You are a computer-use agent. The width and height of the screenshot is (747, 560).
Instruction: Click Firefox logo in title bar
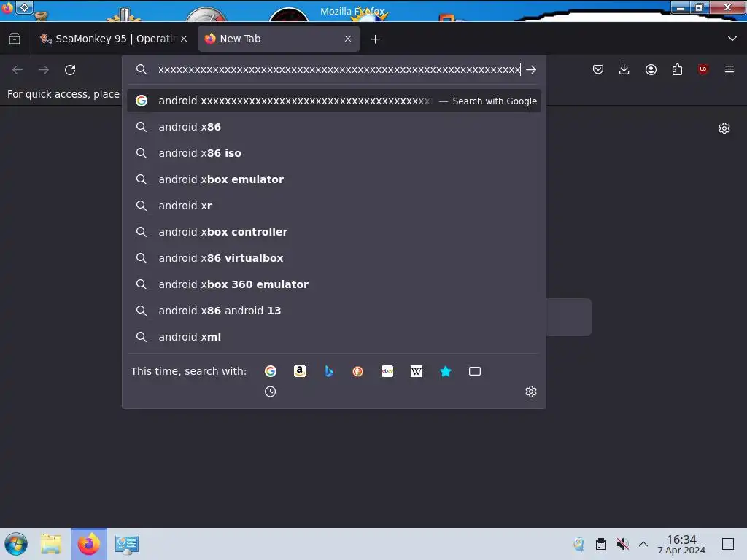[7, 7]
